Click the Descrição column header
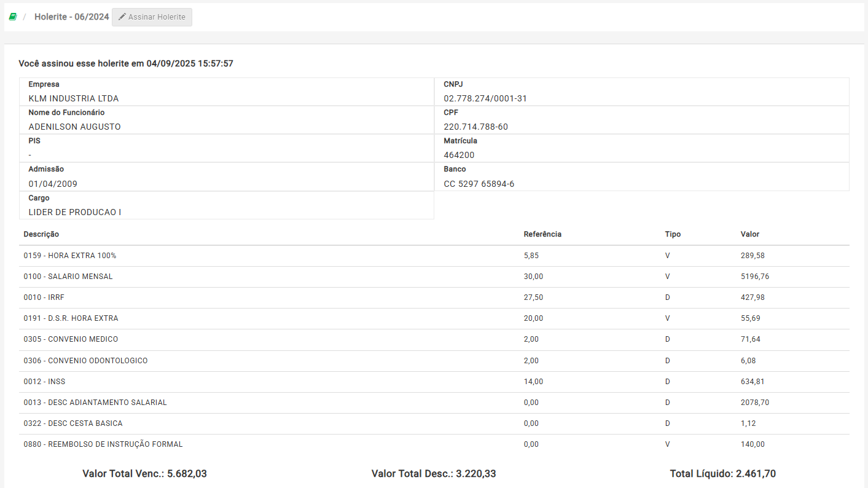Viewport: 868px width, 488px height. pyautogui.click(x=41, y=234)
